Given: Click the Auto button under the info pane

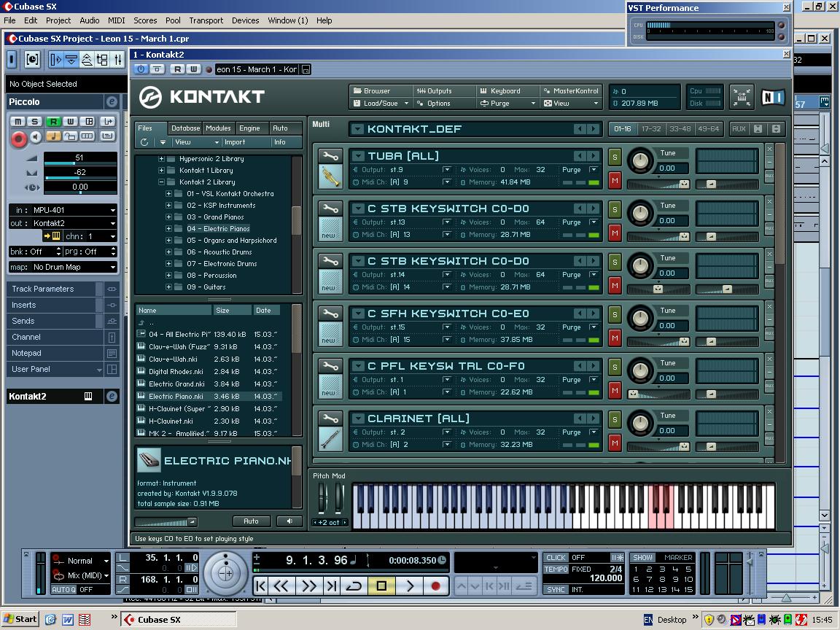Looking at the screenshot, I should [x=251, y=521].
